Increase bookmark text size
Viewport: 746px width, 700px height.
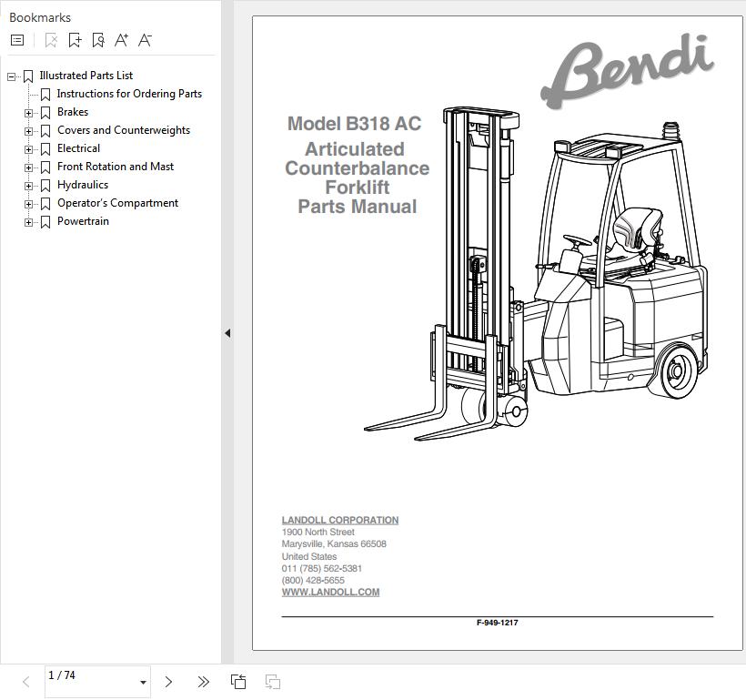coord(121,40)
